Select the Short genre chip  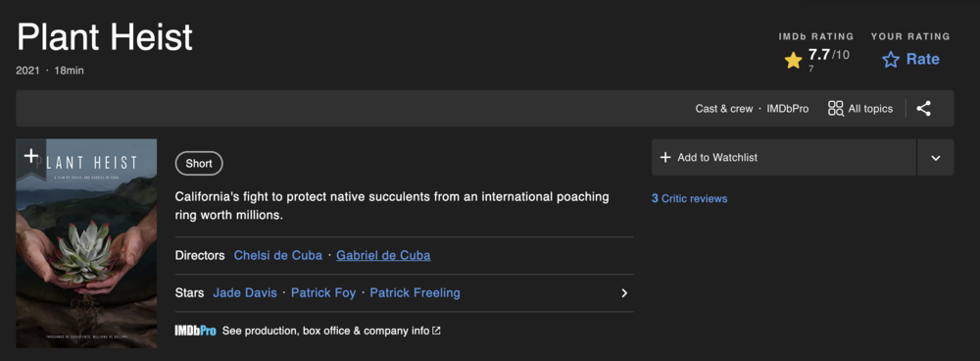click(x=199, y=163)
